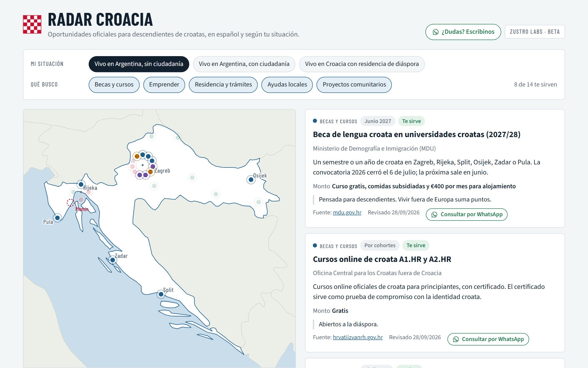Click the purple marker right beside the Zagreb label
This screenshot has height=368, width=588.
(153, 167)
